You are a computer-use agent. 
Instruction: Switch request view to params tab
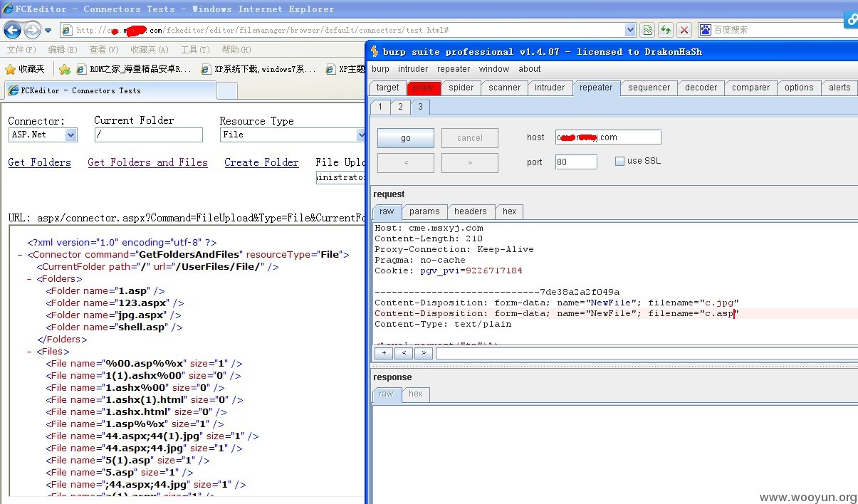coord(424,211)
